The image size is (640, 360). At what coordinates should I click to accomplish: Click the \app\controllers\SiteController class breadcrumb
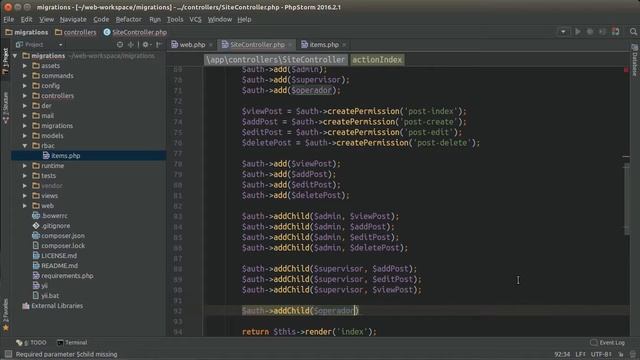coord(276,60)
